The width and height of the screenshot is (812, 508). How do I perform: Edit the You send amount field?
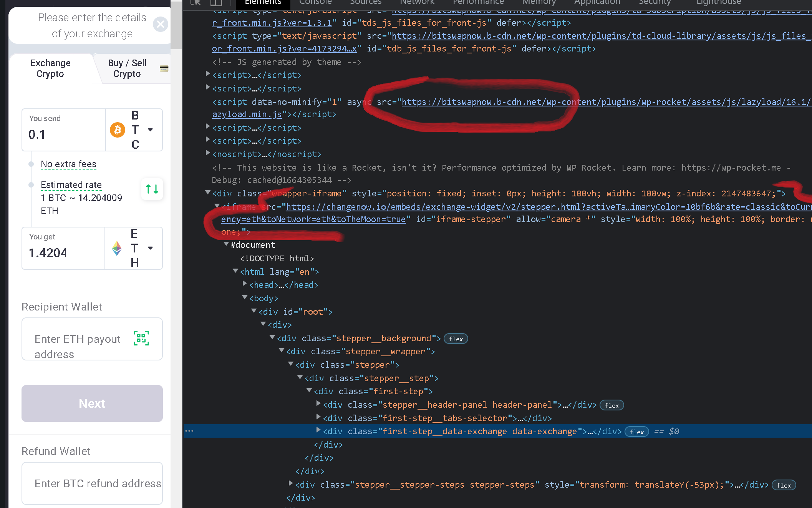(x=64, y=130)
